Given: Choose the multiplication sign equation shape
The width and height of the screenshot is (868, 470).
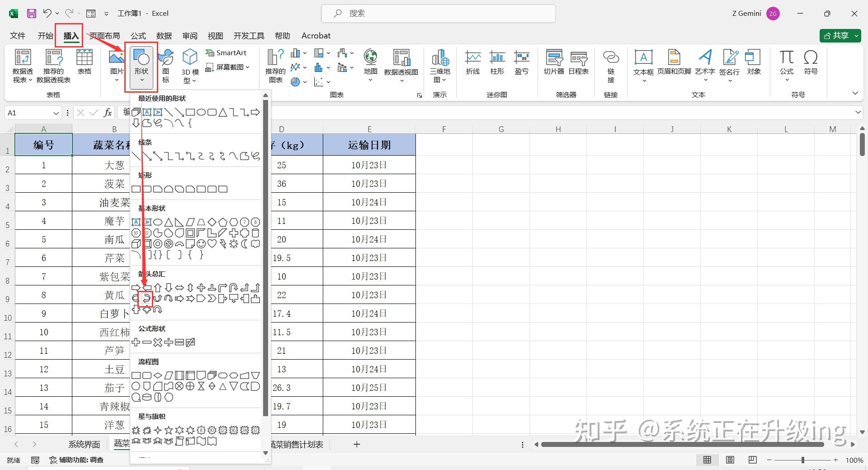Looking at the screenshot, I should click(158, 342).
